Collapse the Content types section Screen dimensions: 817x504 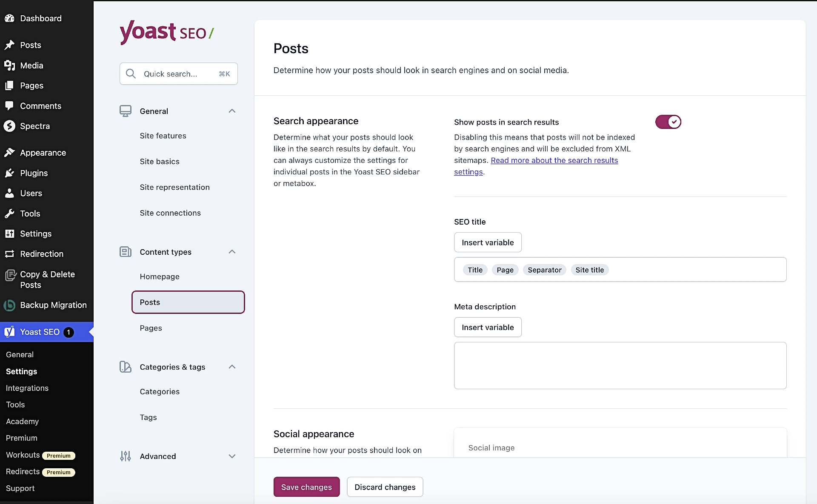point(232,252)
